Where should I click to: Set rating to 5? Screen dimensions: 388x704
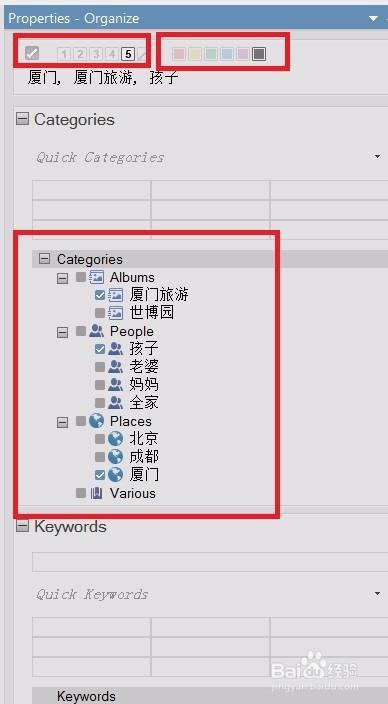(128, 54)
